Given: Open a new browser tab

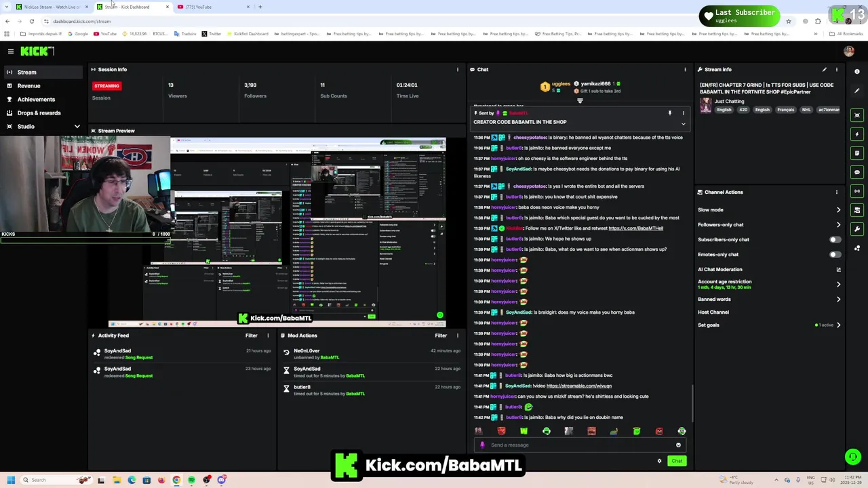Looking at the screenshot, I should coord(260,7).
